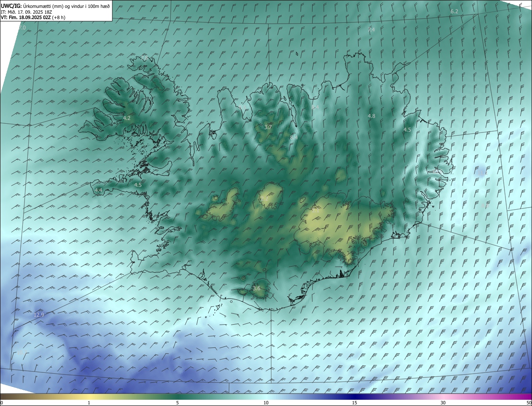Click the 7.4 value label on the map
Screen dimensions: 532x406
[371, 29]
